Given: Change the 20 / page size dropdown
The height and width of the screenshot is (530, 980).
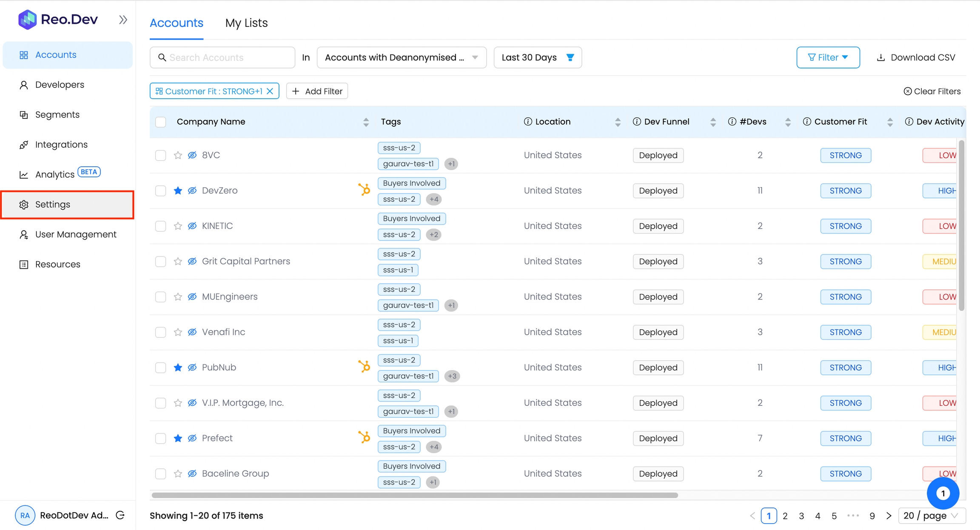Looking at the screenshot, I should tap(932, 516).
